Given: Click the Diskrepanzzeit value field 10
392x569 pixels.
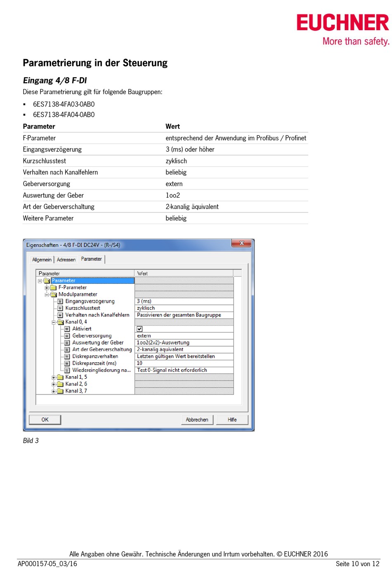Looking at the screenshot, I should (x=184, y=364).
